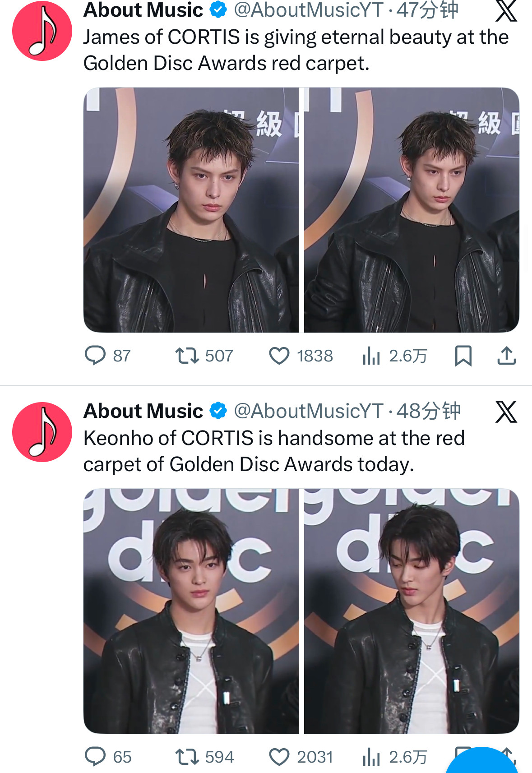Like the Keonho of CORTIS tweet
This screenshot has height=773, width=532.
click(x=279, y=756)
